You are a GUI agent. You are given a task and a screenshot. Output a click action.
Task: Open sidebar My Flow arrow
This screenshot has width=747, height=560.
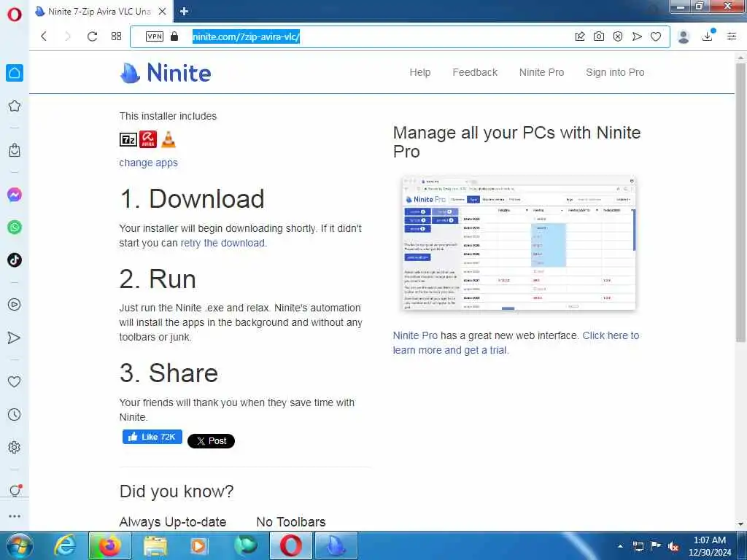(x=15, y=338)
